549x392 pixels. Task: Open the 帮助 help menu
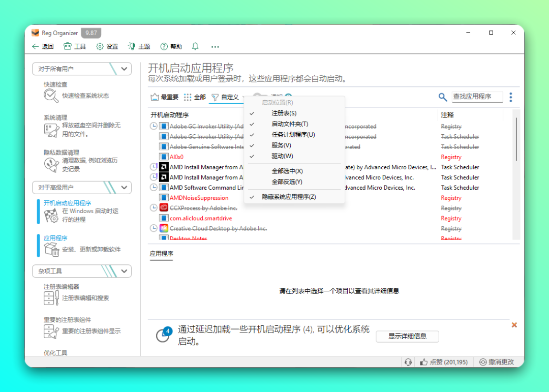click(171, 47)
